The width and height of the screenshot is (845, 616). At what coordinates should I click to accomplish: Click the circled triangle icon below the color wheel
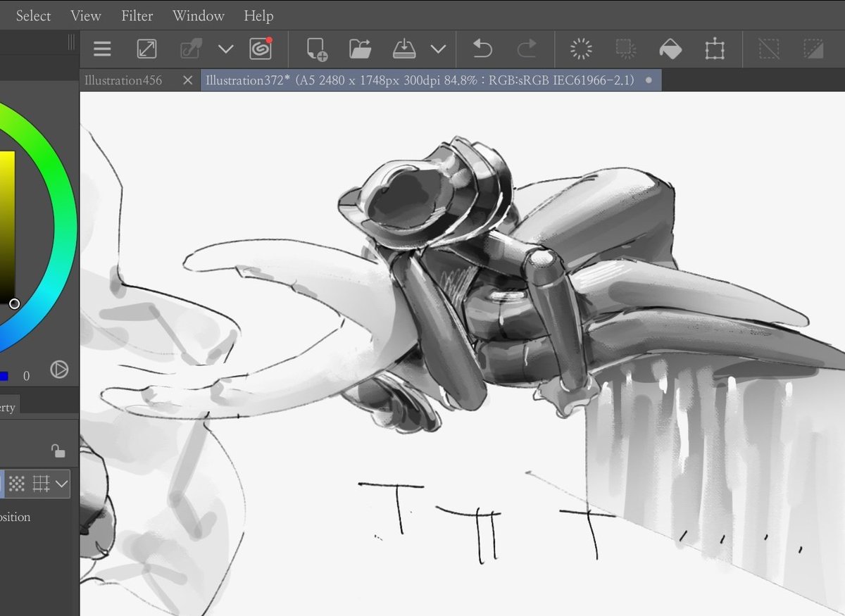59,369
